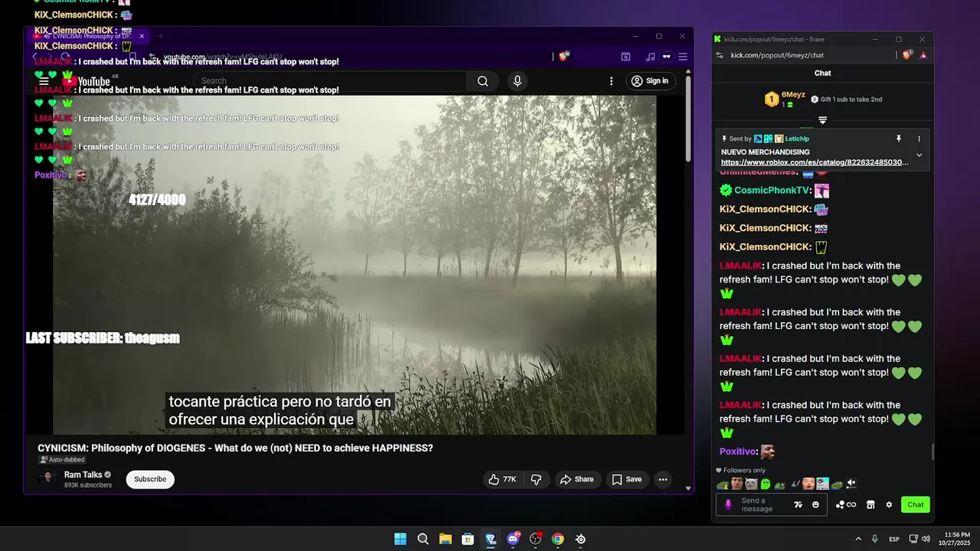Screen dimensions: 980x551
Task: Like the video with 77K likes
Action: (502, 479)
